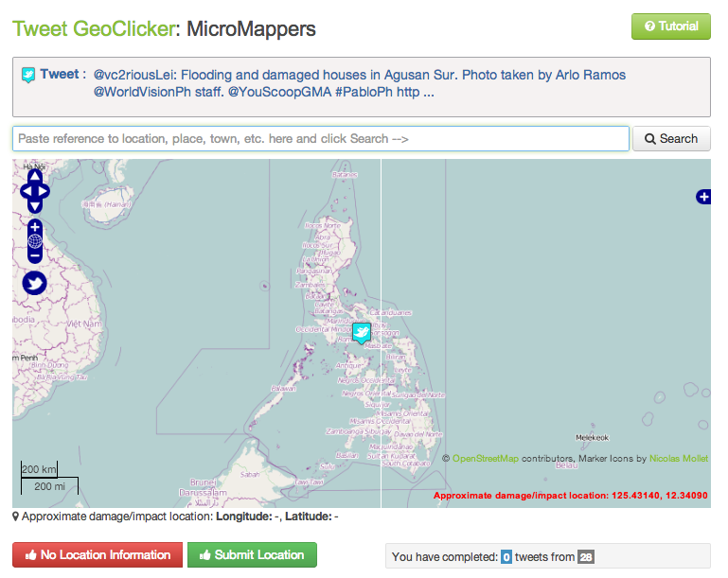The width and height of the screenshot is (728, 578).
Task: Click the tweet marker pin on the map
Action: (x=361, y=332)
